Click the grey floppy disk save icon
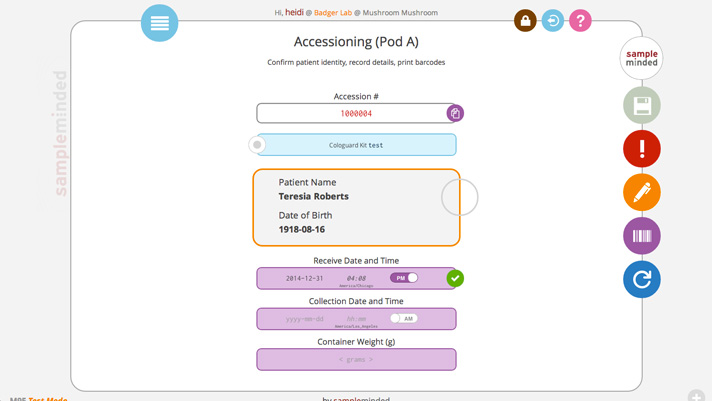 [642, 105]
